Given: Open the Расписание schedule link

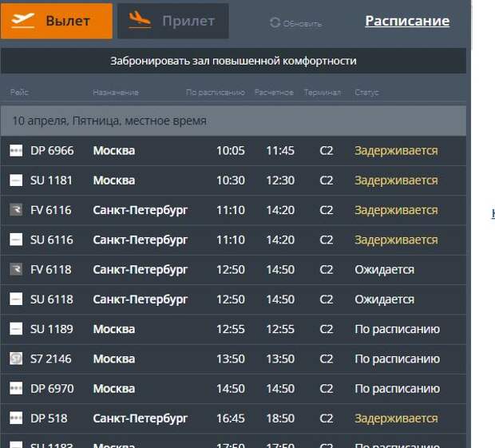Looking at the screenshot, I should pos(407,21).
